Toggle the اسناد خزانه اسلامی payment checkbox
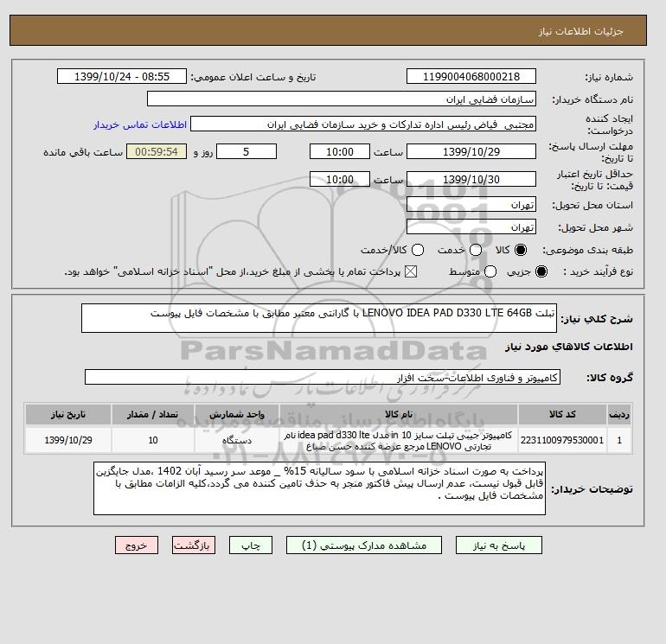Image resolution: width=666 pixels, height=644 pixels. (x=411, y=271)
